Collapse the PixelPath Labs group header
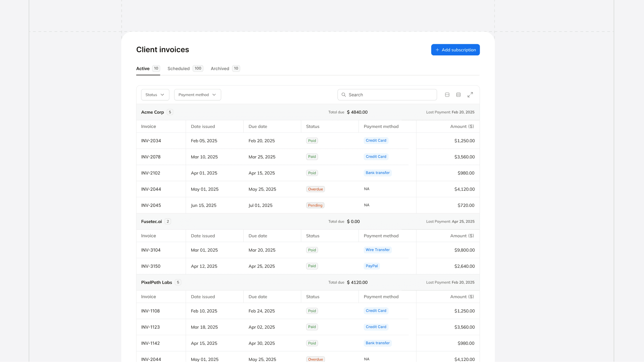The width and height of the screenshot is (644, 362). [308, 282]
